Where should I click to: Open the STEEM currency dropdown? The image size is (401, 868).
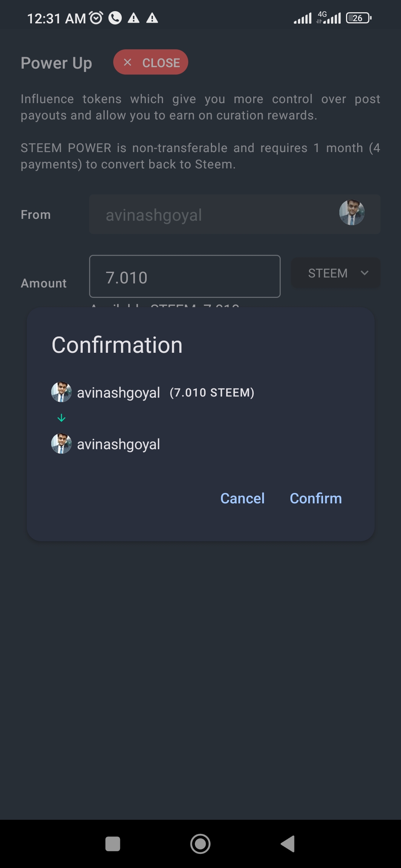pyautogui.click(x=336, y=273)
